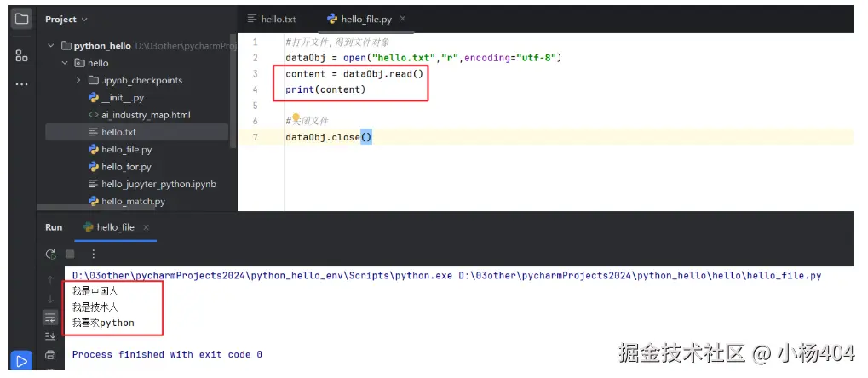Expand the .ipynb_checkpoints folder
This screenshot has width=868, height=378.
point(78,80)
